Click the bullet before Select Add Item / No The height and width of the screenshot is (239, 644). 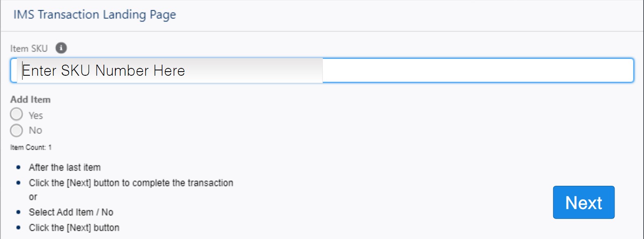[18, 212]
